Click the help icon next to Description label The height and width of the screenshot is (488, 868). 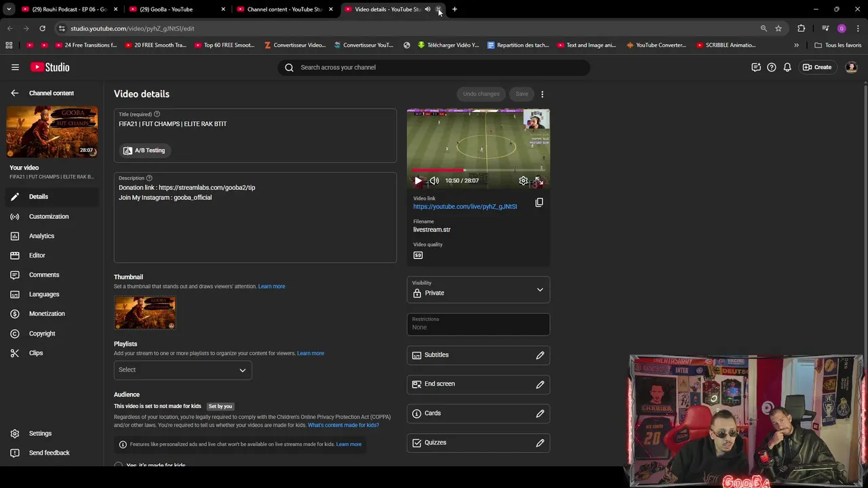(x=149, y=178)
